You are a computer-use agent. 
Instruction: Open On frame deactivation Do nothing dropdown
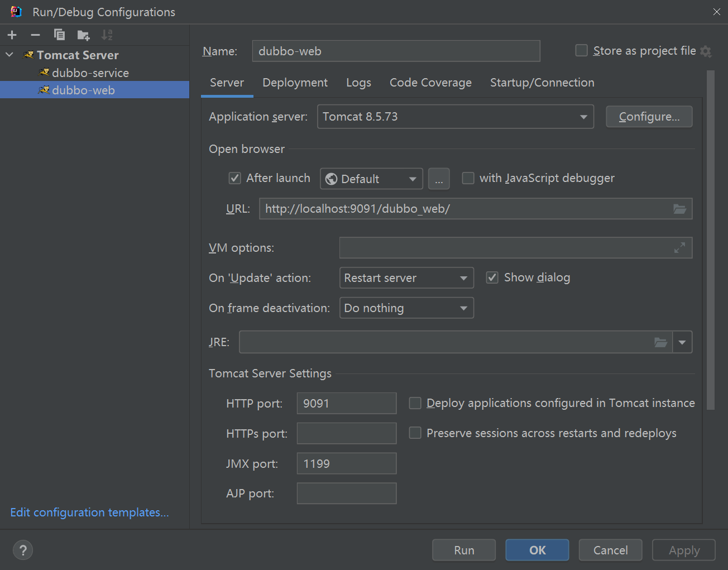click(x=406, y=308)
